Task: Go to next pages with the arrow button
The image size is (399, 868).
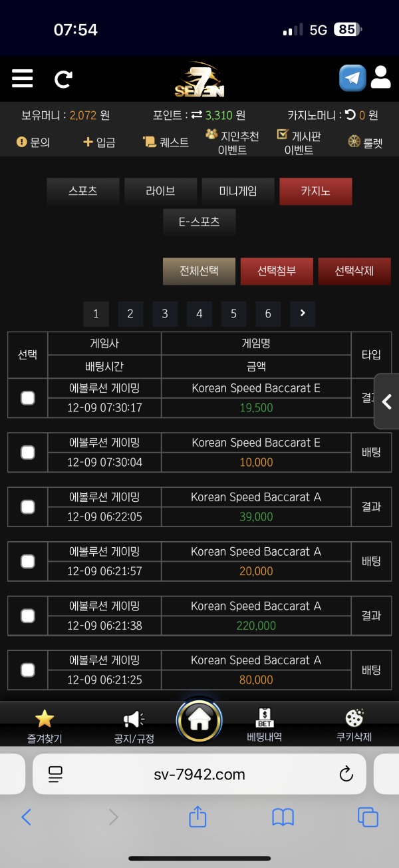Action: click(x=303, y=314)
